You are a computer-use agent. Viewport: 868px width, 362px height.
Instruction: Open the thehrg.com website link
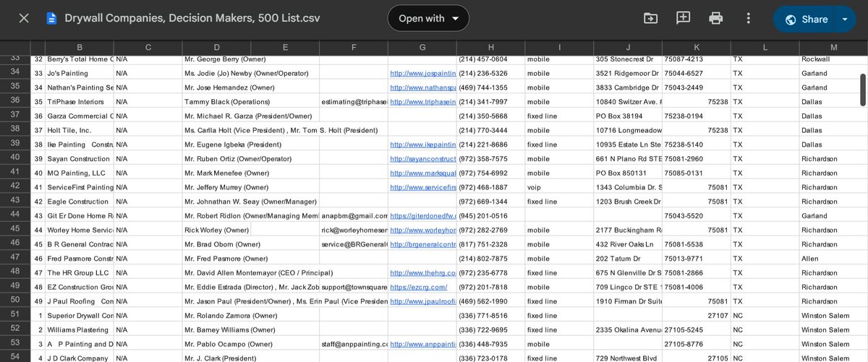tap(422, 272)
